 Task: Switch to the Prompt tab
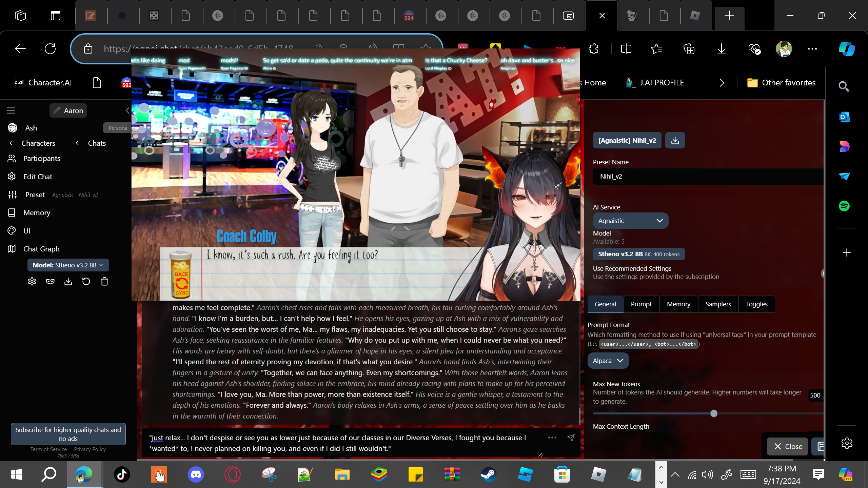pyautogui.click(x=641, y=304)
